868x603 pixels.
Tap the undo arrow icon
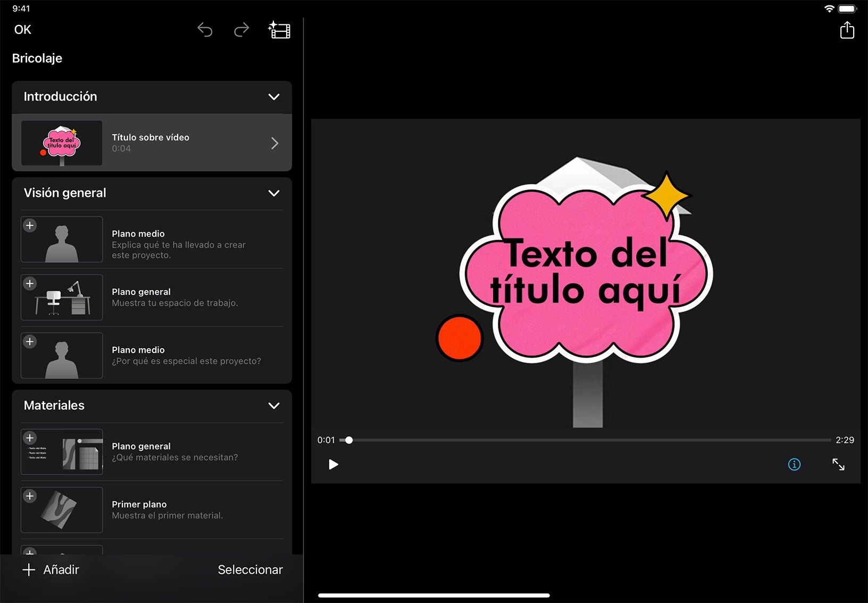205,30
